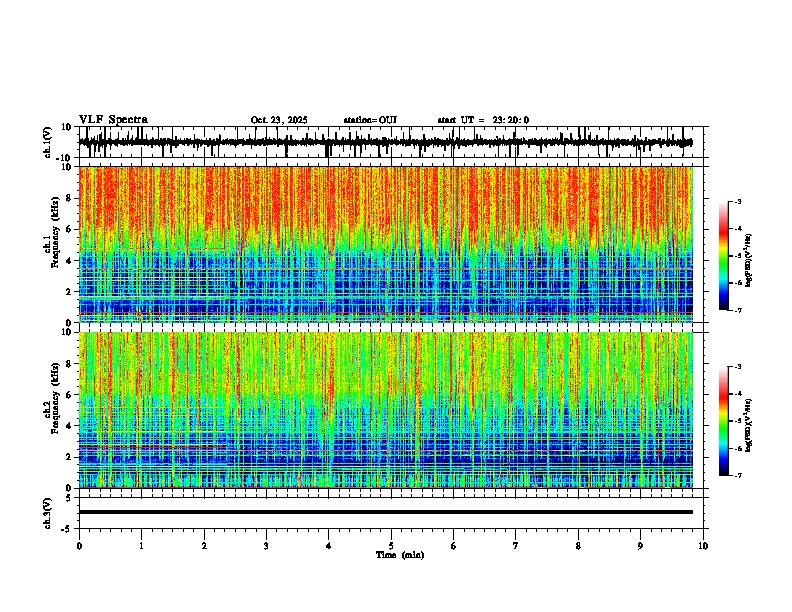Click the ch.2 spectrogram plot area
The image size is (792, 612).
click(386, 410)
